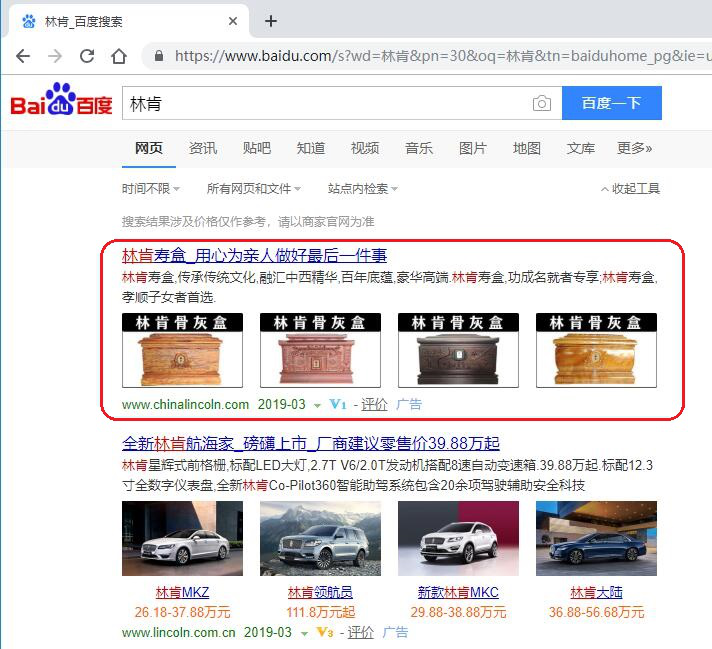Click the dark black 林肯骨灰盒 image
This screenshot has height=649, width=712.
pos(458,350)
